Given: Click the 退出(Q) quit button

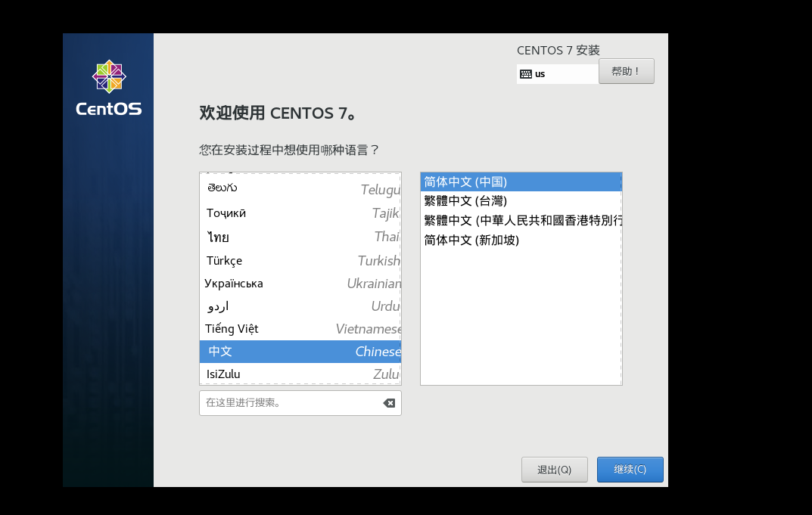Looking at the screenshot, I should click(x=554, y=470).
